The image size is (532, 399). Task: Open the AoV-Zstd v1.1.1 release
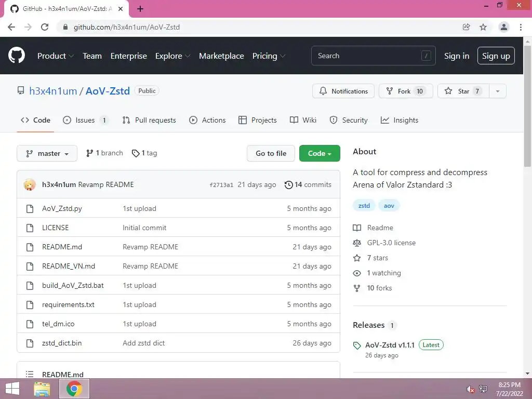coord(390,345)
